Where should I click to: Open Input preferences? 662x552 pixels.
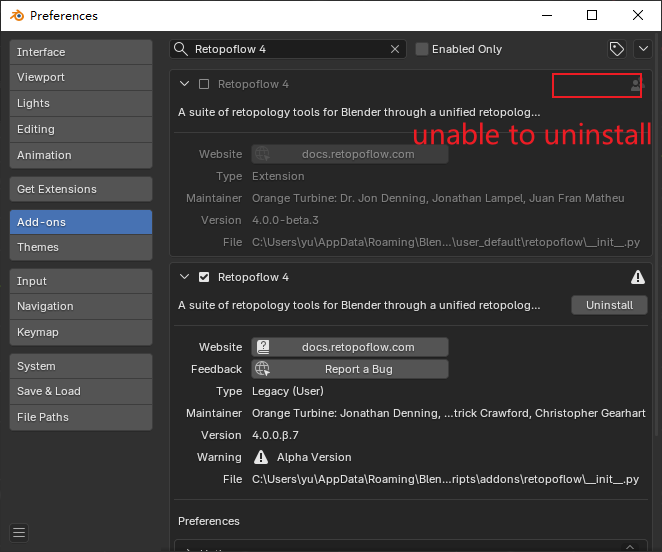click(81, 281)
